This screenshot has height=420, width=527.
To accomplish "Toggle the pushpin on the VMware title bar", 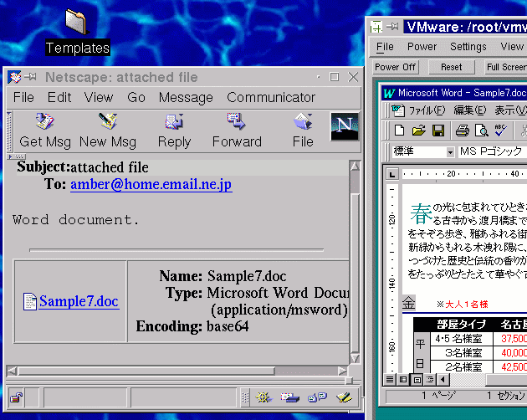I will tap(392, 26).
